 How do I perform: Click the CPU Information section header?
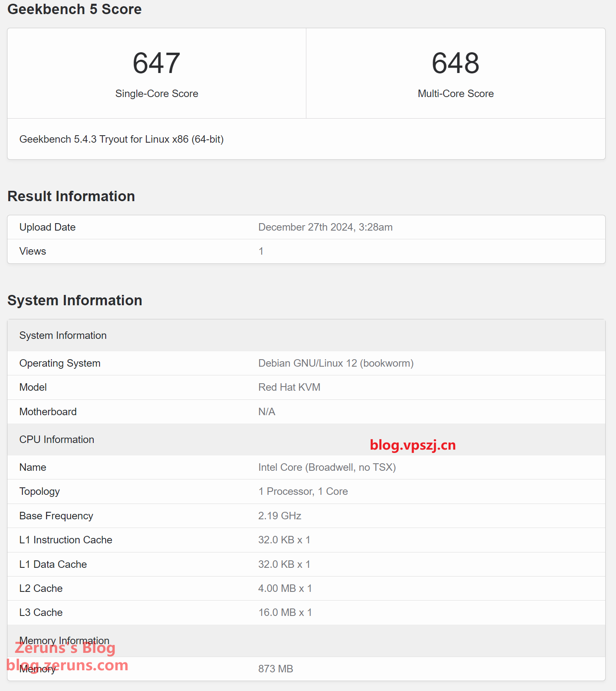pyautogui.click(x=57, y=440)
